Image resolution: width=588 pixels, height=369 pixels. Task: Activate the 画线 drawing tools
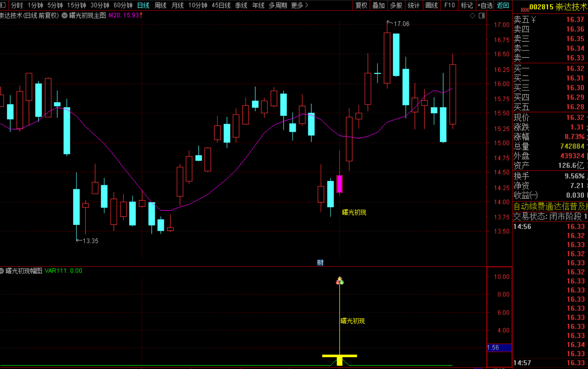pyautogui.click(x=432, y=5)
